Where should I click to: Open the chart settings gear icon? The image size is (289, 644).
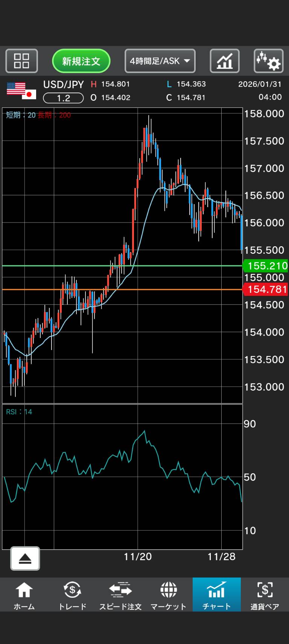pyautogui.click(x=268, y=61)
